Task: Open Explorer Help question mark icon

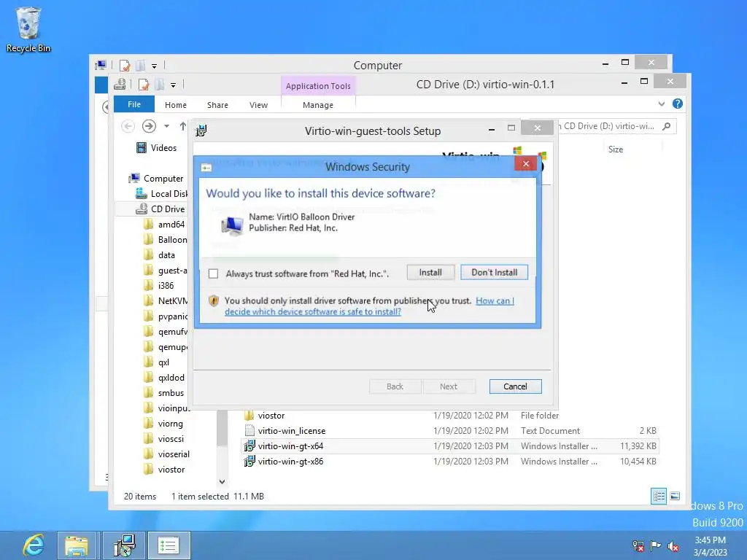Action: coord(678,104)
